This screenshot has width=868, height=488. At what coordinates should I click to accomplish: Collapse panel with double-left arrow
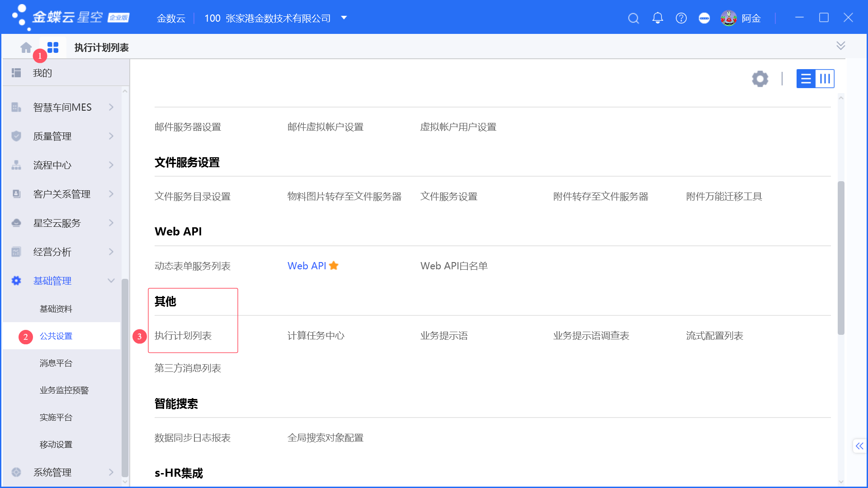[x=859, y=446]
